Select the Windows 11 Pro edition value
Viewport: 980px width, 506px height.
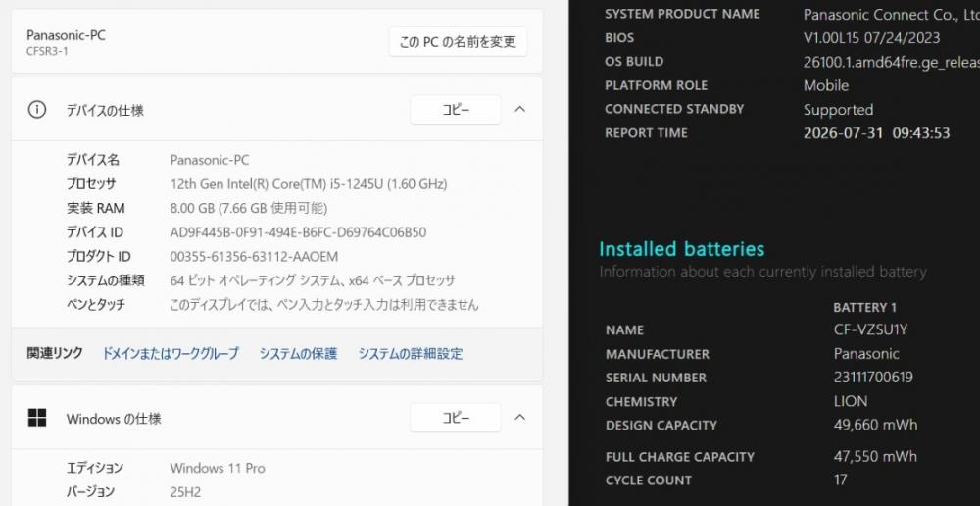coord(218,468)
